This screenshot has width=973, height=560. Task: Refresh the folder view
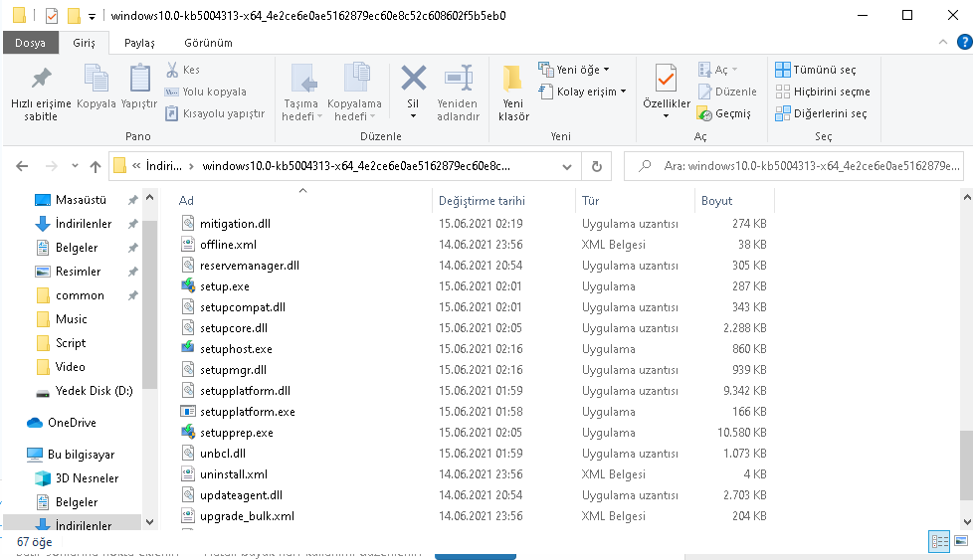coord(596,166)
